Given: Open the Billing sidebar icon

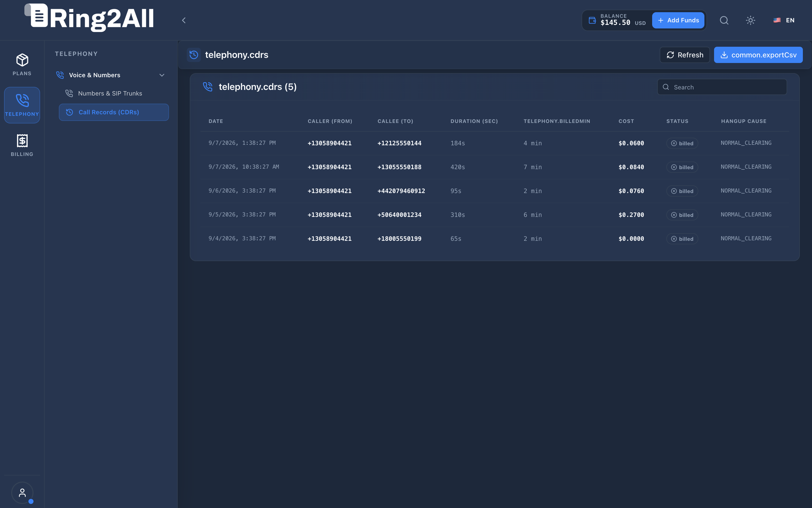Looking at the screenshot, I should [22, 145].
